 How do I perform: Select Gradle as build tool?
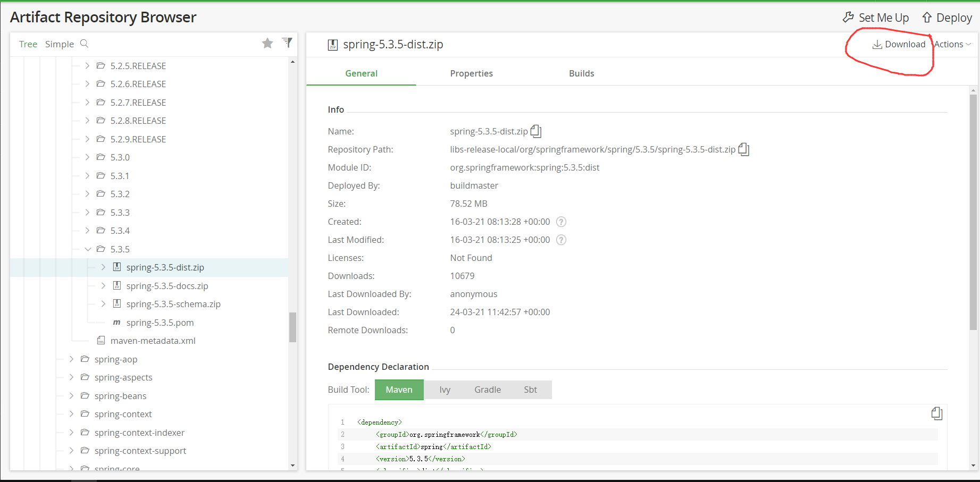coord(488,390)
